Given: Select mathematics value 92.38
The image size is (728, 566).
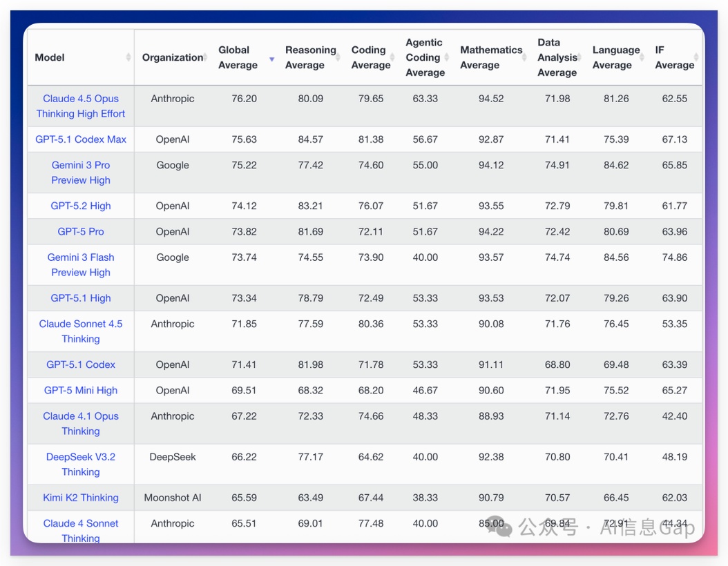Looking at the screenshot, I should coord(491,457).
